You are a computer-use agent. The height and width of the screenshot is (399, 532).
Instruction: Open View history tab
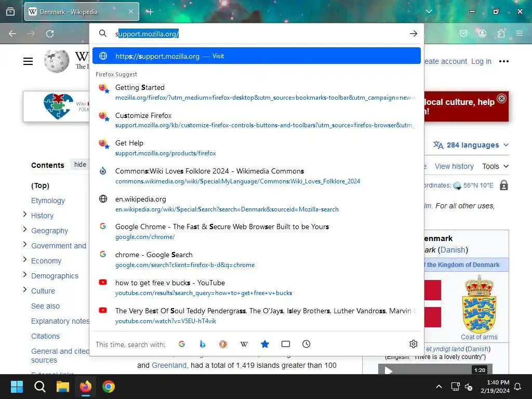(454, 166)
